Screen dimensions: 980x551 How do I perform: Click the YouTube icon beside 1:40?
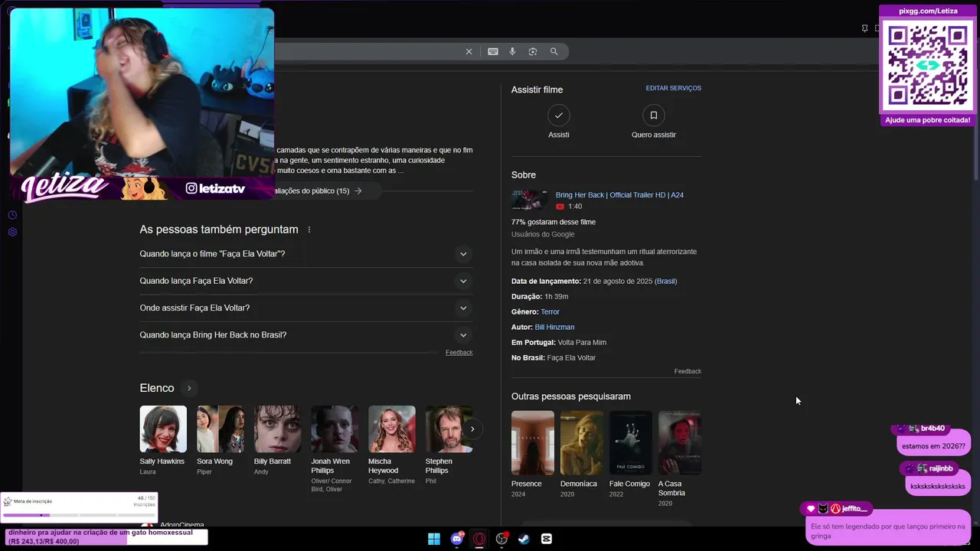point(560,207)
